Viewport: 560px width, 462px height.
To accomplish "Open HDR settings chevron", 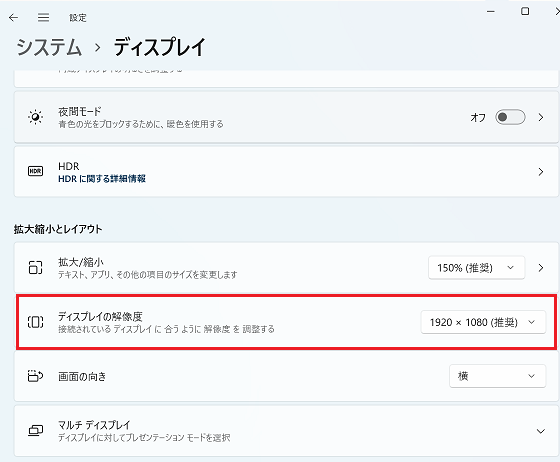I will [541, 172].
